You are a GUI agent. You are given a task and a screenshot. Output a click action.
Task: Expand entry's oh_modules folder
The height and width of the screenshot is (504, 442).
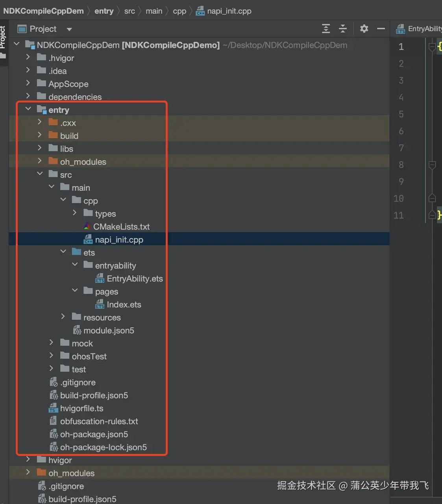coord(39,161)
